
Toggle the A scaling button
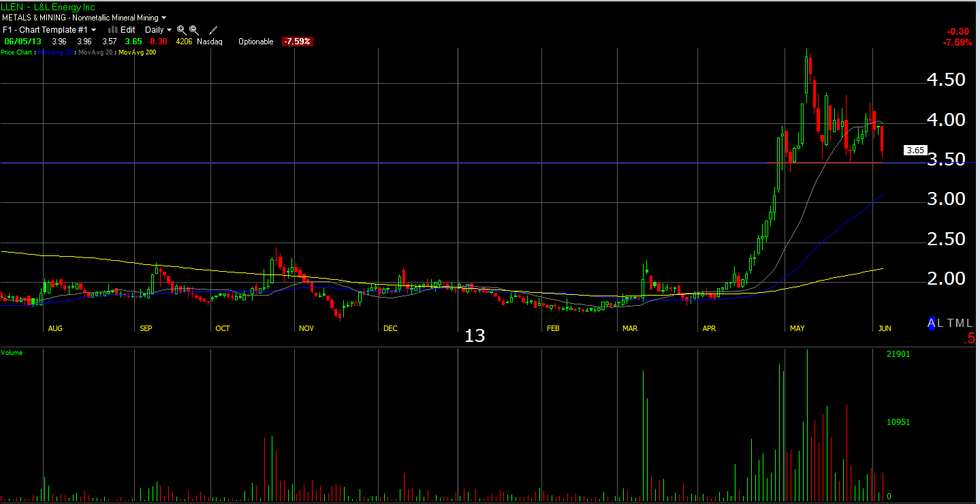click(x=932, y=324)
